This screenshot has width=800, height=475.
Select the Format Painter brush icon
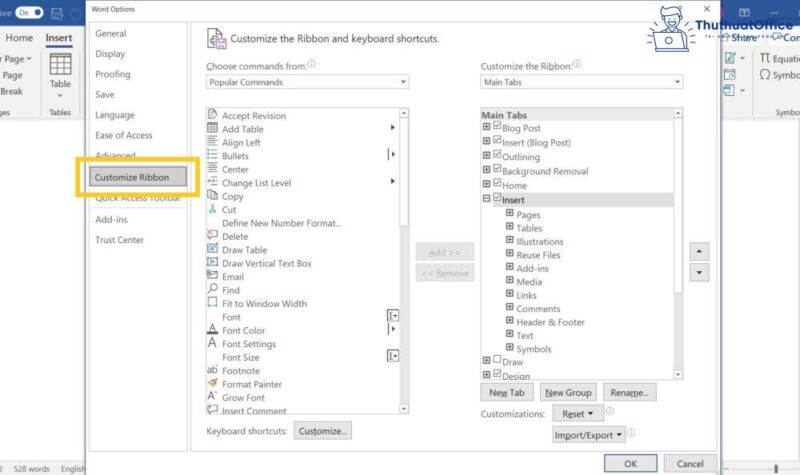coord(212,384)
